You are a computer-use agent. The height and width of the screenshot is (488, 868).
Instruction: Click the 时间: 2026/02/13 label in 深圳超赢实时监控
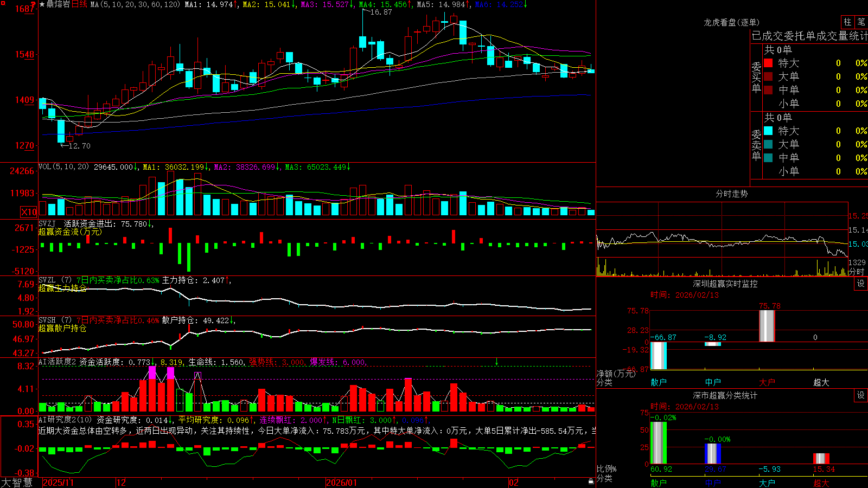click(x=685, y=295)
